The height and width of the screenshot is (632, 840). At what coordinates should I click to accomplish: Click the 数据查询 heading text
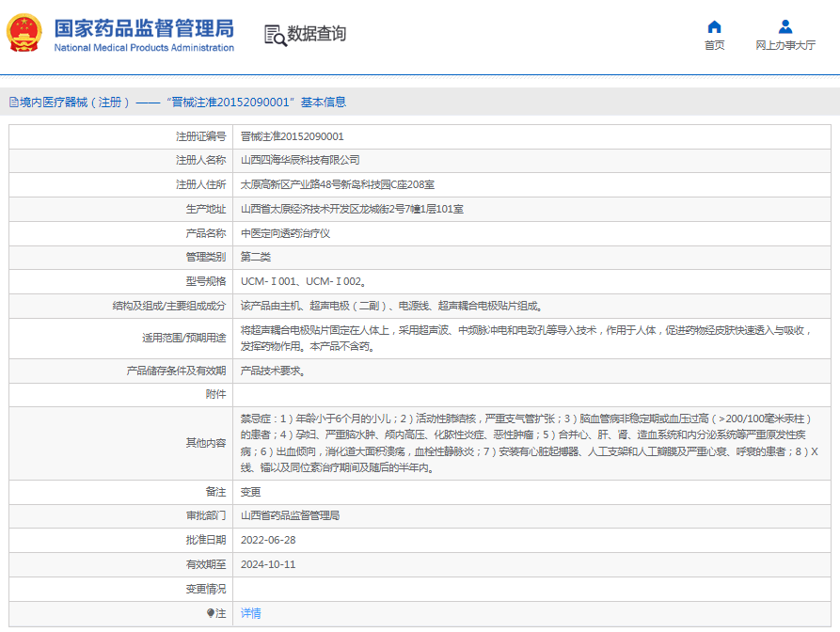pos(317,34)
